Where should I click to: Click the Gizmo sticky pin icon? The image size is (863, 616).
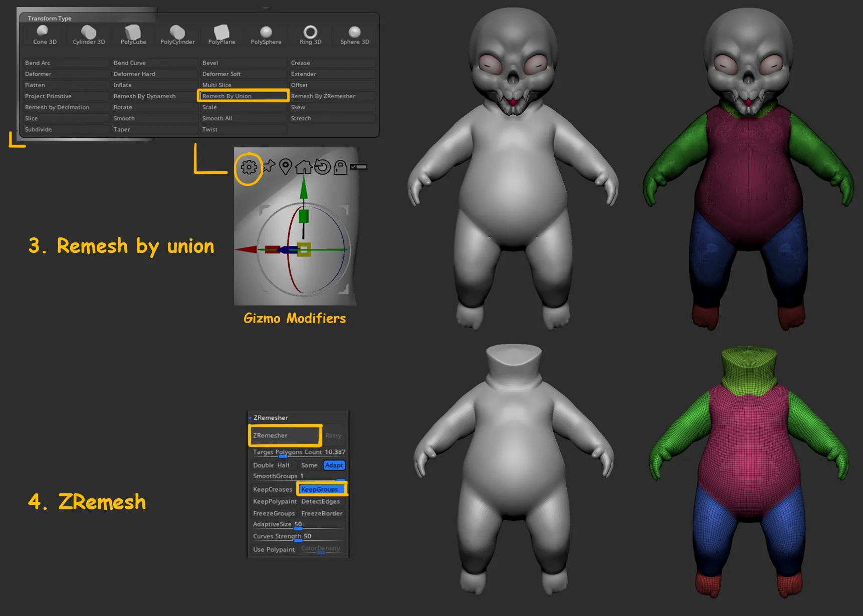[x=269, y=166]
